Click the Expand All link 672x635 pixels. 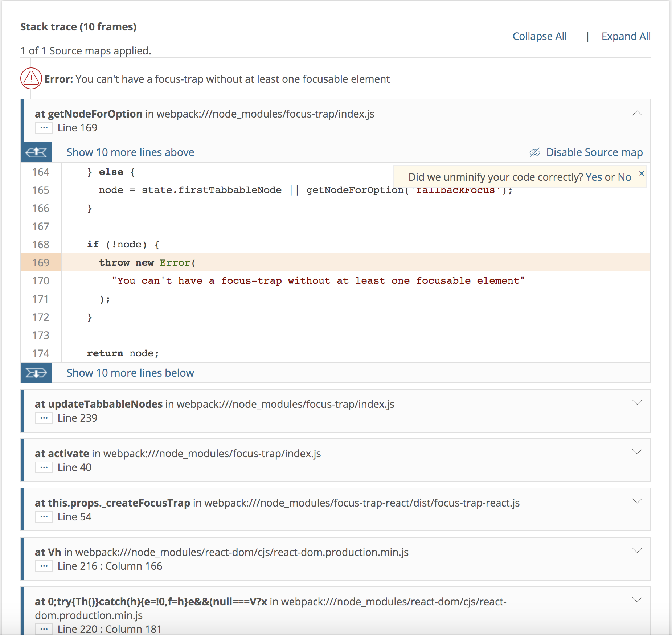626,36
